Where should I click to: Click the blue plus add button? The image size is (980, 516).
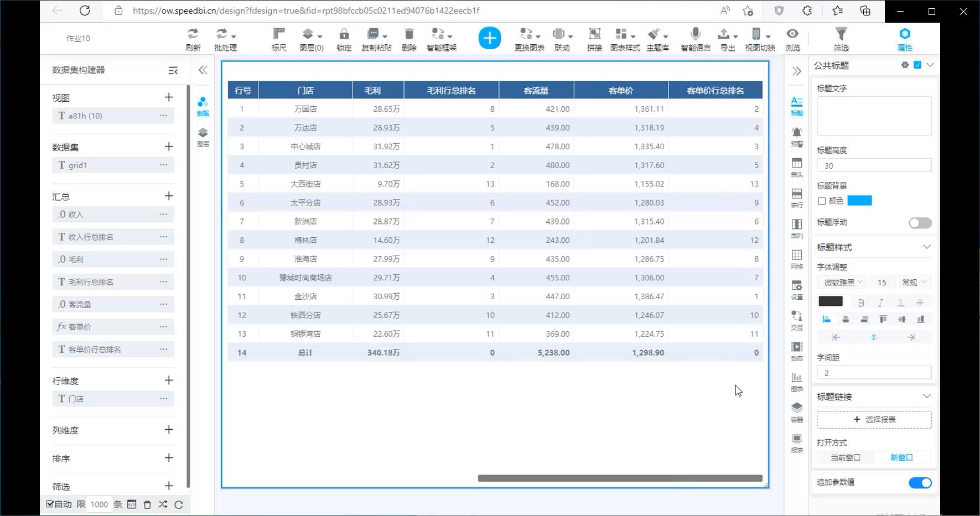[489, 38]
